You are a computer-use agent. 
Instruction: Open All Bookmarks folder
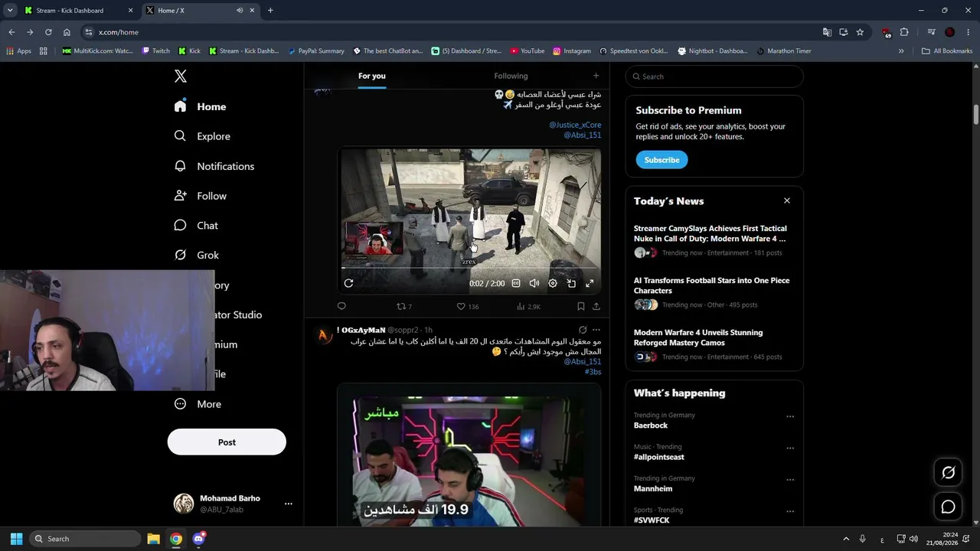tap(947, 51)
